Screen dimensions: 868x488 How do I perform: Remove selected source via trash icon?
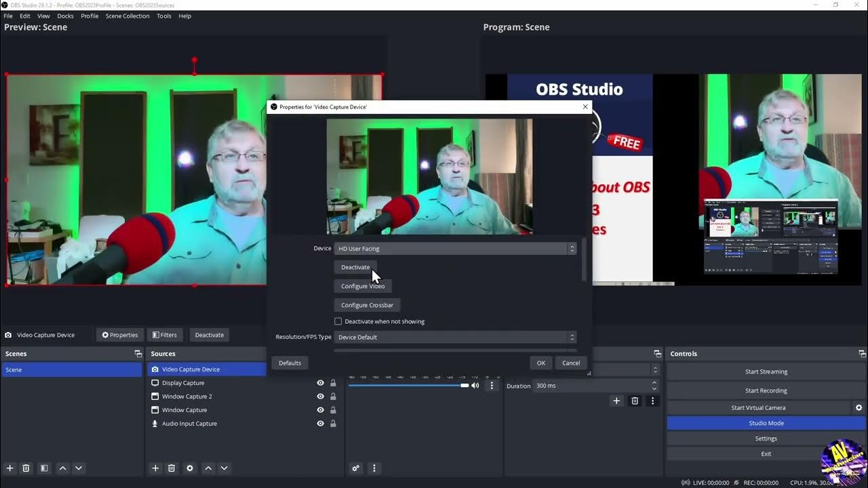pos(172,468)
